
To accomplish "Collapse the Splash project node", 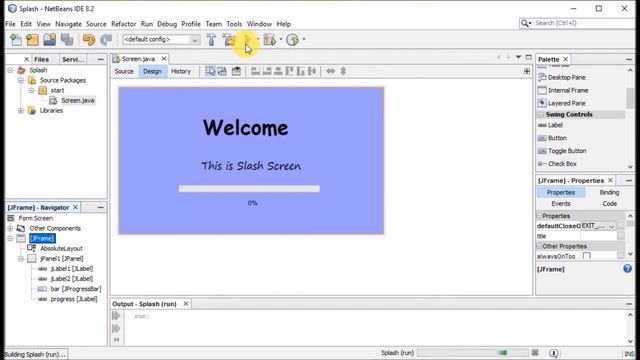I will [x=10, y=70].
